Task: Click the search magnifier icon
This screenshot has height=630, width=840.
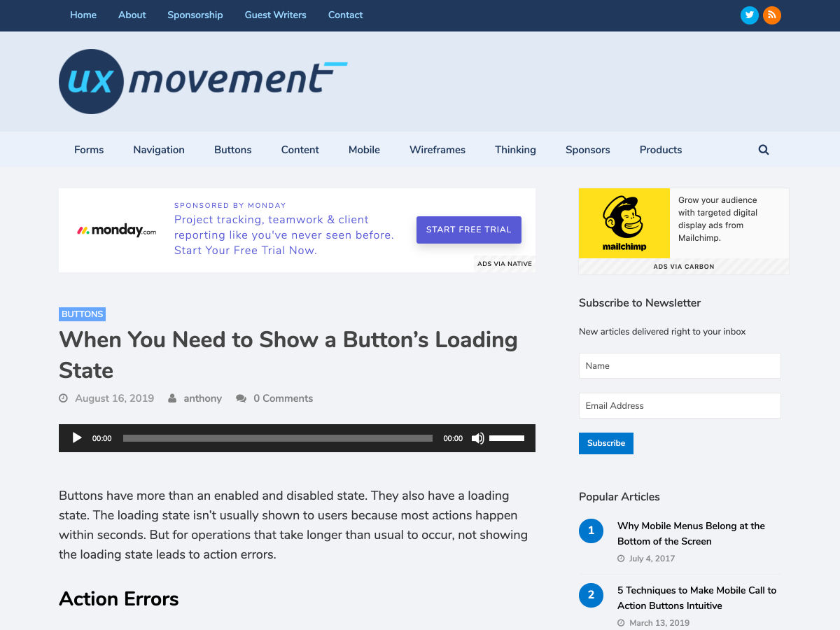Action: tap(764, 150)
